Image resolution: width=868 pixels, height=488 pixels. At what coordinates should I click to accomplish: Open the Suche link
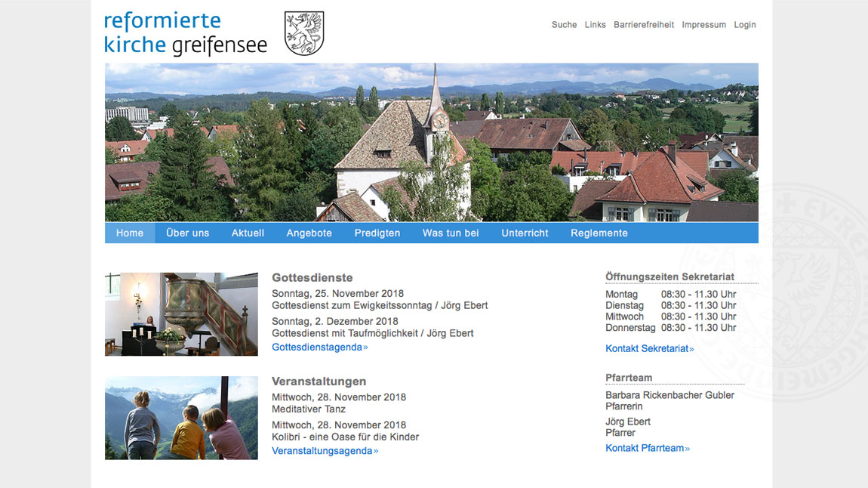(x=564, y=25)
